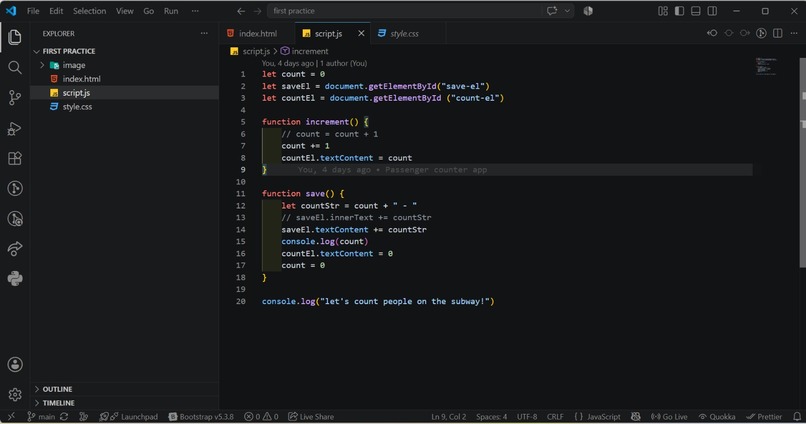
Task: Toggle GitLens file annotations
Action: 761,33
